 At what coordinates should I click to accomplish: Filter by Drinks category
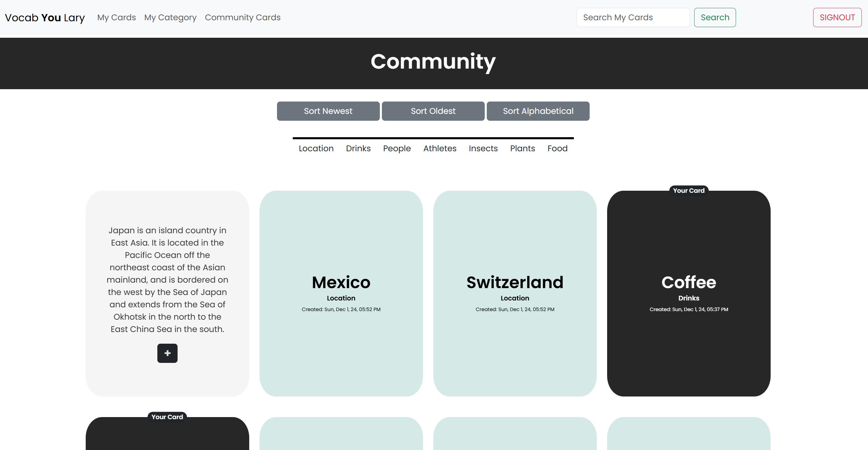358,149
